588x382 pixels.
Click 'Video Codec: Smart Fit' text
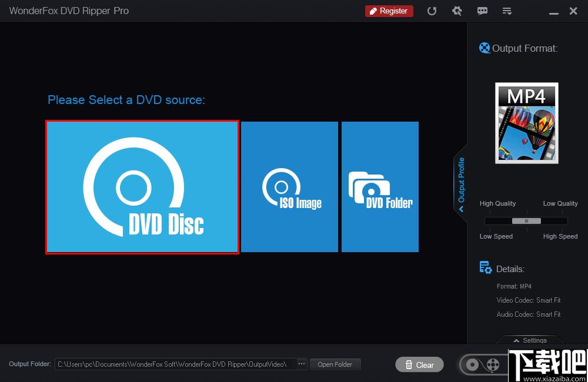529,300
